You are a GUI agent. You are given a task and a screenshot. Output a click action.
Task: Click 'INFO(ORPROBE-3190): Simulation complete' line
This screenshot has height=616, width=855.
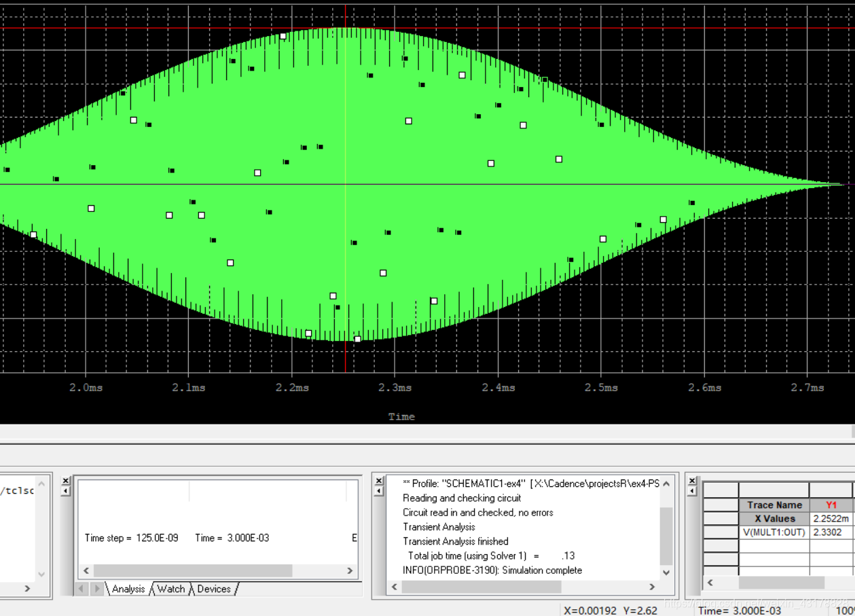tap(492, 570)
